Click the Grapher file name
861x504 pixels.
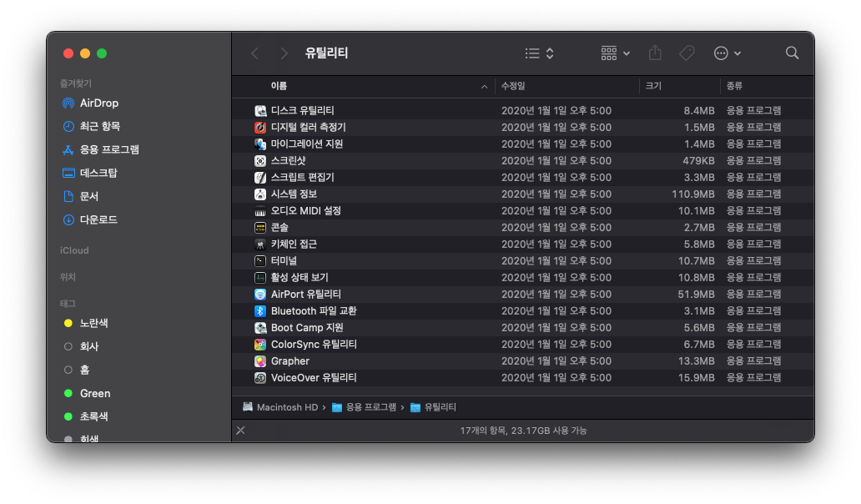click(290, 361)
